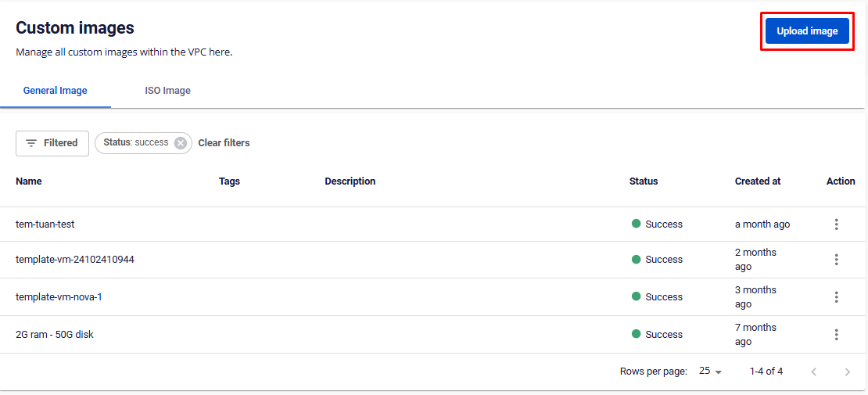Select the General Image tab
The width and height of the screenshot is (868, 395).
(x=56, y=91)
